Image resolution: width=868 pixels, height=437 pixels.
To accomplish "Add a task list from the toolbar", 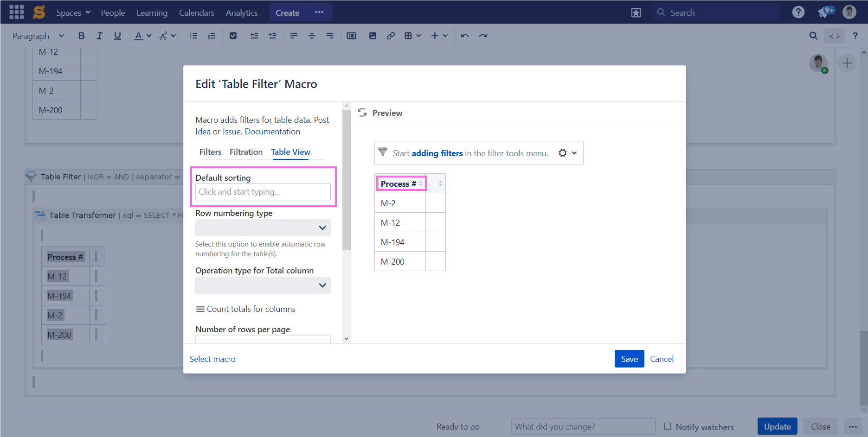I will (233, 35).
